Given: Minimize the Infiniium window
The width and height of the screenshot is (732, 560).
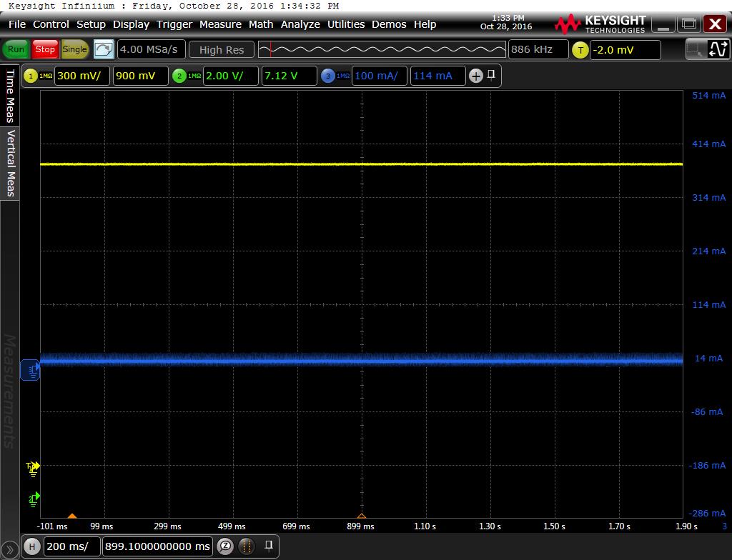Looking at the screenshot, I should (x=663, y=24).
